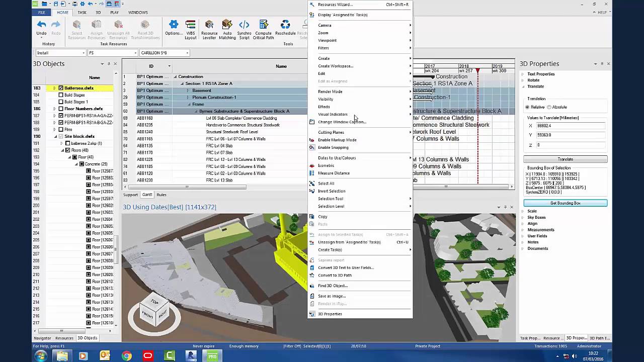Toggle the Piles checkbox
644x362 pixels.
61,130
